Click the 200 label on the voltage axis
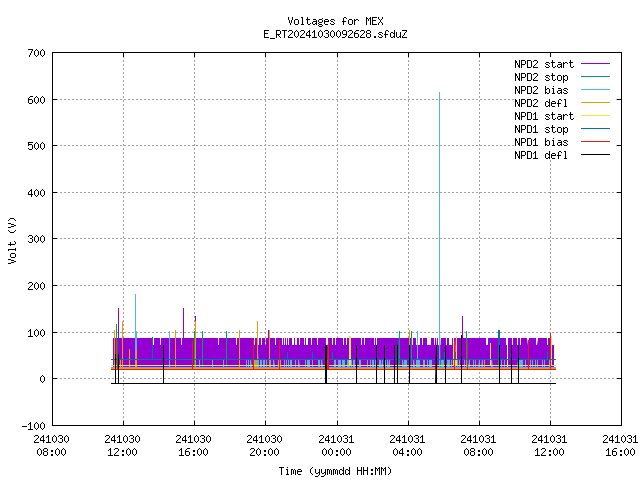 coord(36,286)
